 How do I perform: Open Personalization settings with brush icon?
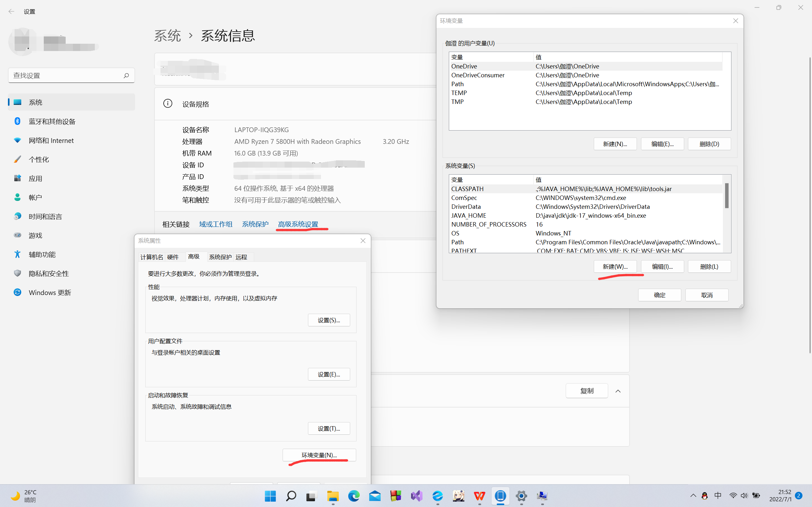coord(39,160)
